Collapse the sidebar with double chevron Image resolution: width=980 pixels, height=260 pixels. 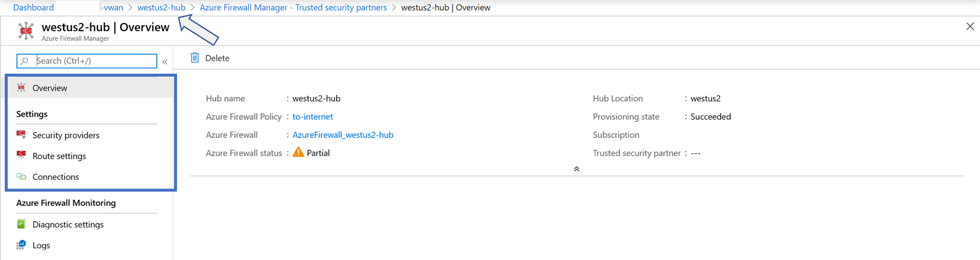pyautogui.click(x=165, y=61)
